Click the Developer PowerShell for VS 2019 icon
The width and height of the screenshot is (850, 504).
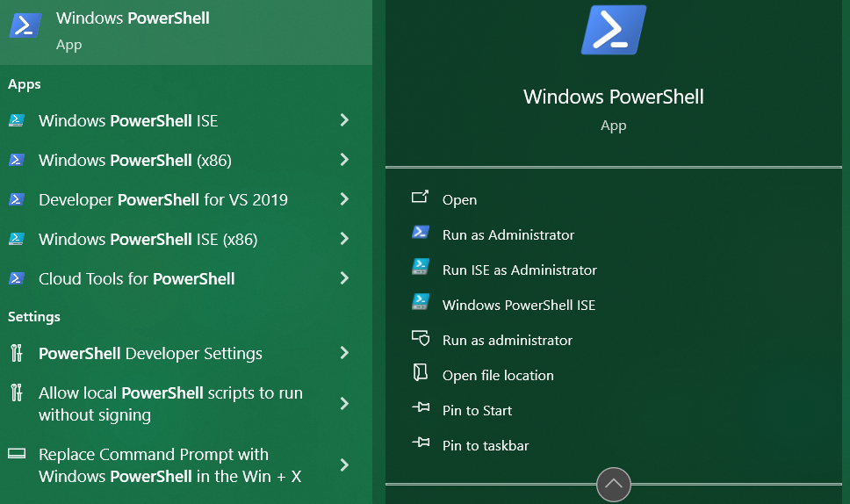tap(17, 199)
